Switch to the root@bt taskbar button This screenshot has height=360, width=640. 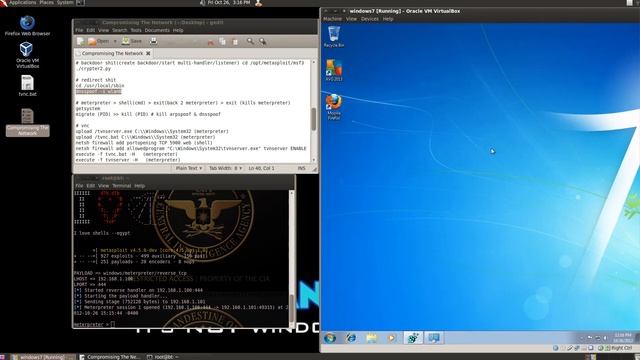pyautogui.click(x=163, y=357)
